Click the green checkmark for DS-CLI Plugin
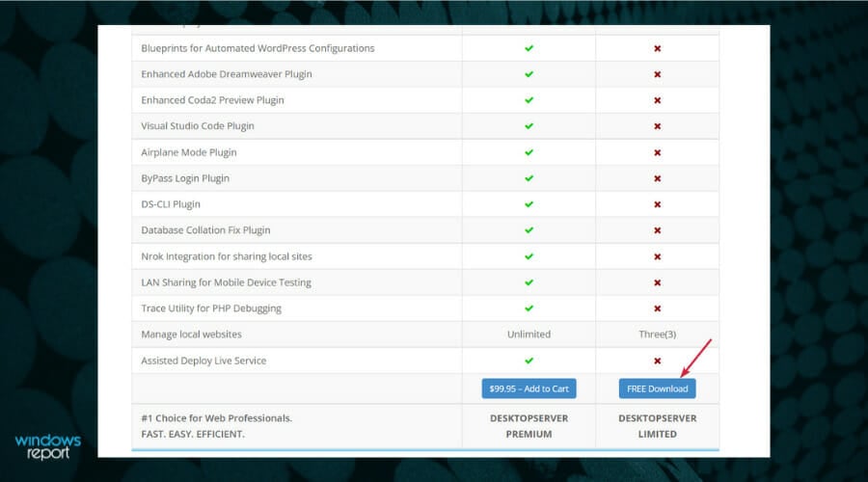 [529, 204]
